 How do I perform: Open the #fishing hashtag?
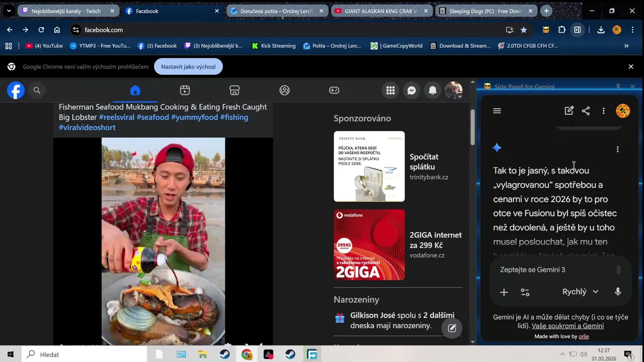[234, 117]
